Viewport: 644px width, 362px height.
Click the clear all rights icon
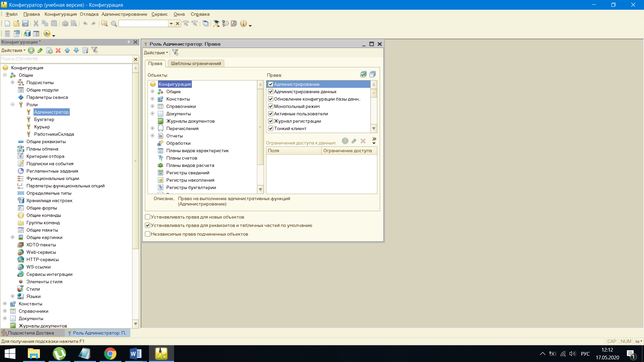click(x=372, y=74)
